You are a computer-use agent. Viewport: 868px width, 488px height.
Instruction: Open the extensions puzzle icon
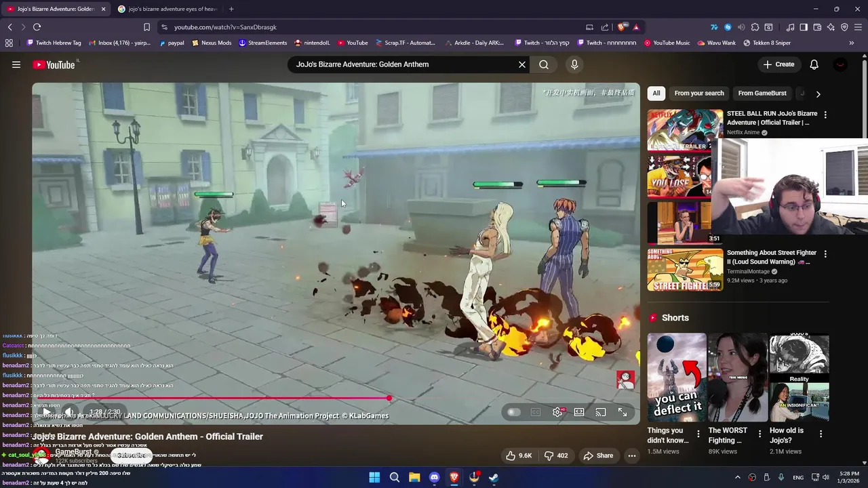click(755, 27)
